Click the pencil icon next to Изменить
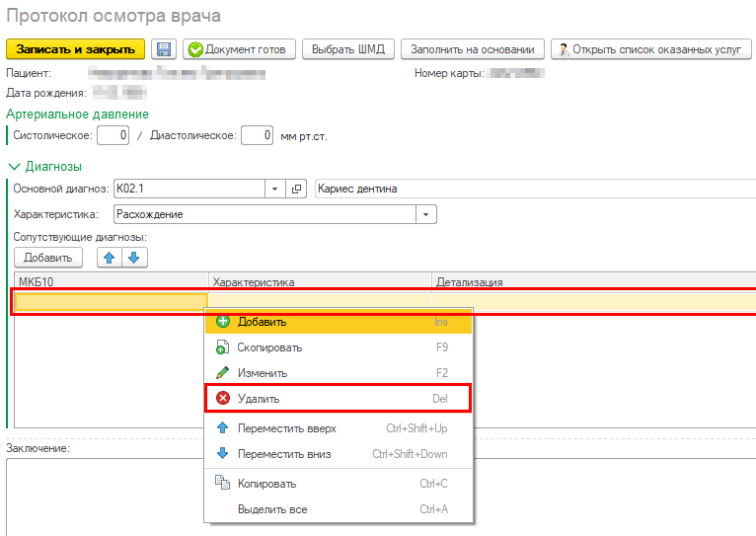Viewport: 756px width, 536px height. [x=222, y=373]
